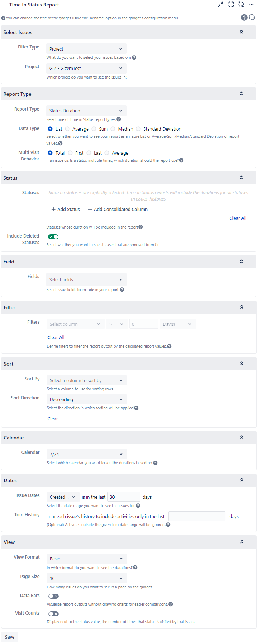Enable the Data Bars toggle
The image size is (259, 644).
pos(53,596)
